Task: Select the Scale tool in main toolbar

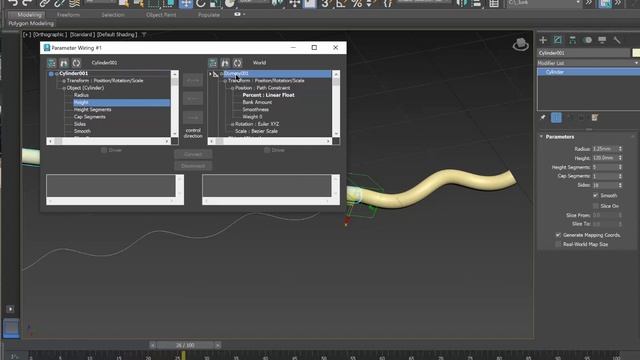Action: click(215, 4)
